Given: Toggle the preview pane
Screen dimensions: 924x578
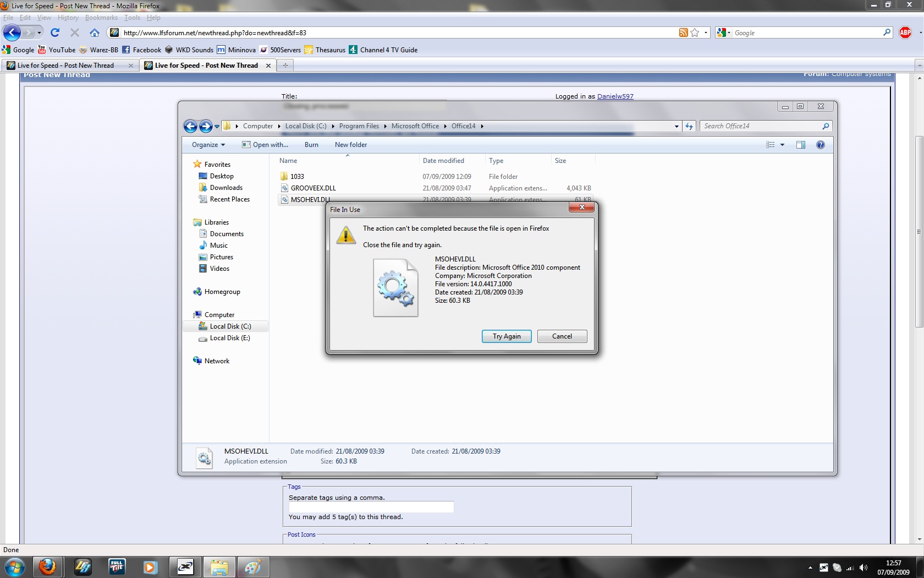Looking at the screenshot, I should tap(801, 145).
